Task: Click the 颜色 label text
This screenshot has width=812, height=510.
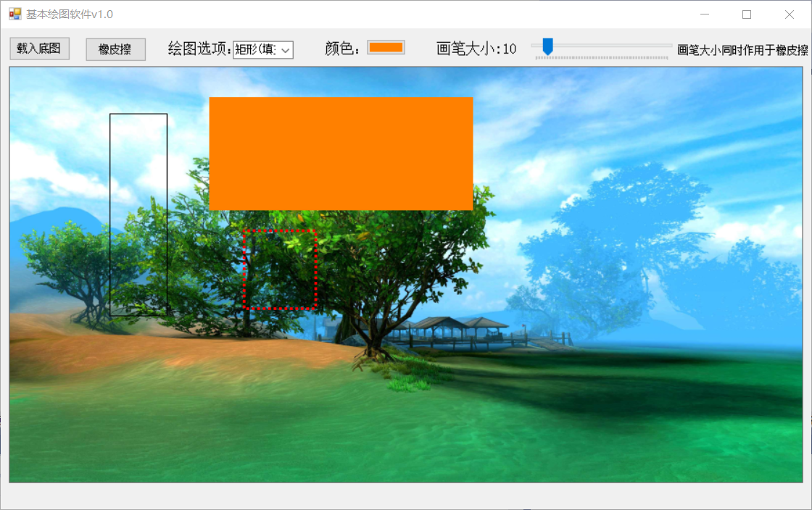Action: click(339, 48)
